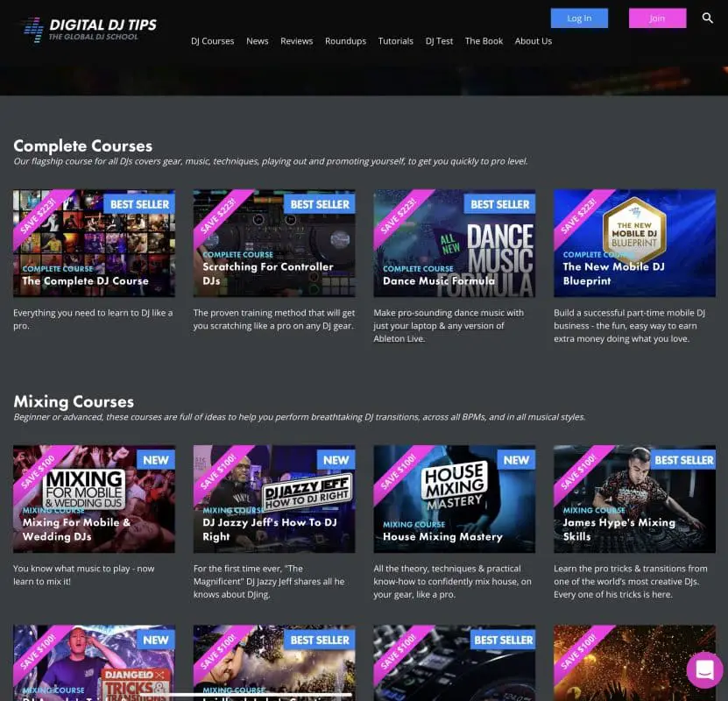Image resolution: width=728 pixels, height=701 pixels.
Task: Open Scratching For Controller DJs course card
Action: click(x=274, y=244)
